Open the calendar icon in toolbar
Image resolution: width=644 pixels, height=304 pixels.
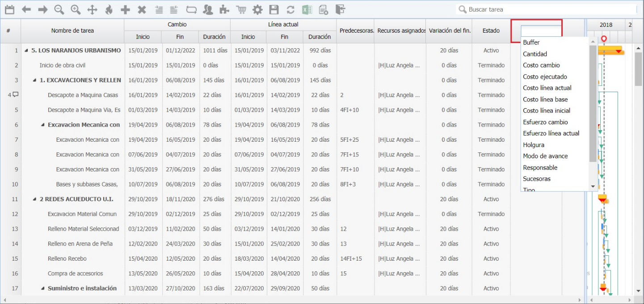pos(9,9)
